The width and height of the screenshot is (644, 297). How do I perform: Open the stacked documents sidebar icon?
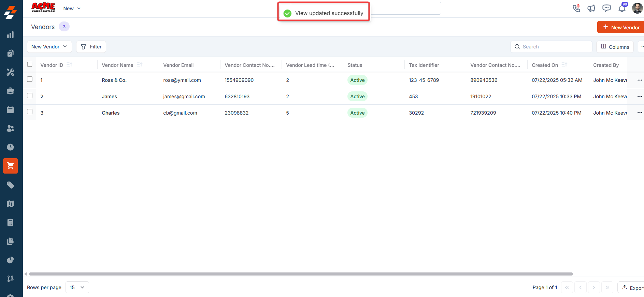[11, 241]
